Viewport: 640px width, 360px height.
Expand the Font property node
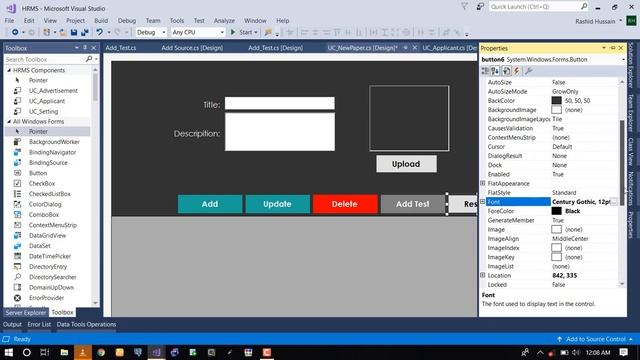coord(482,202)
